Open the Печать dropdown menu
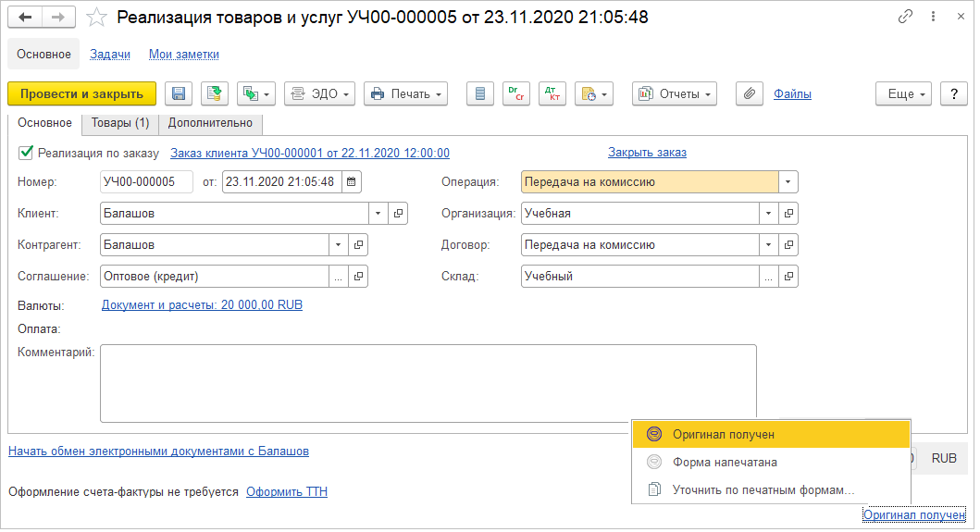 (x=406, y=93)
